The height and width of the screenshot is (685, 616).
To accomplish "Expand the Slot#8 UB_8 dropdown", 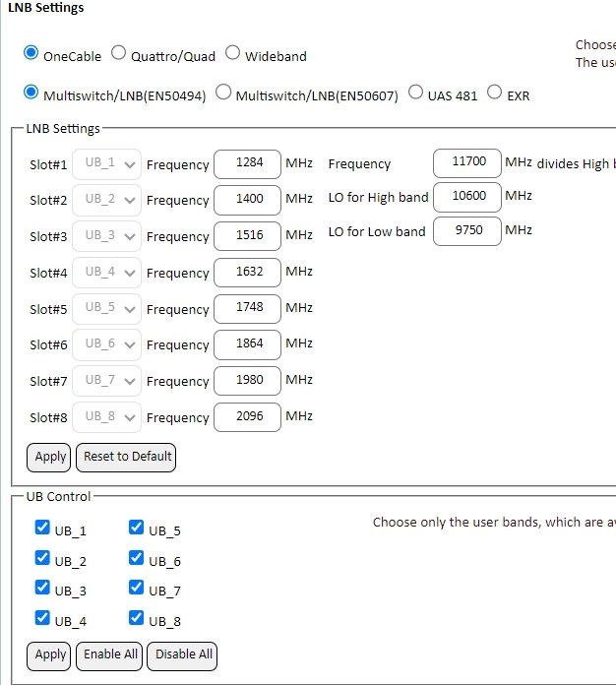I will 106,417.
